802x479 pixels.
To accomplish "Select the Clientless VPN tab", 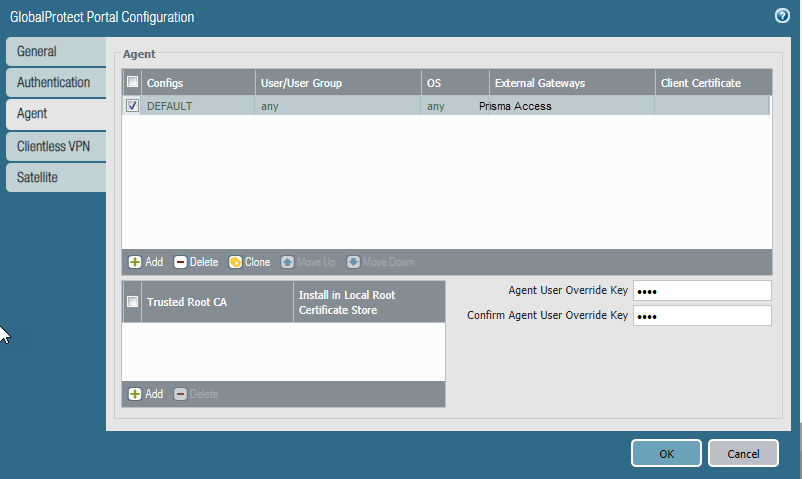I will pyautogui.click(x=55, y=146).
